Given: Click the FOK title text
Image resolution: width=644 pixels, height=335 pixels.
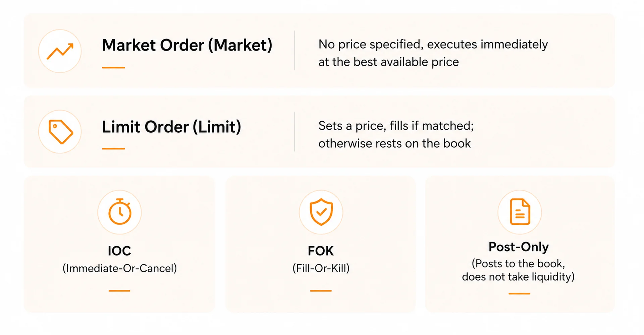Looking at the screenshot, I should [321, 251].
